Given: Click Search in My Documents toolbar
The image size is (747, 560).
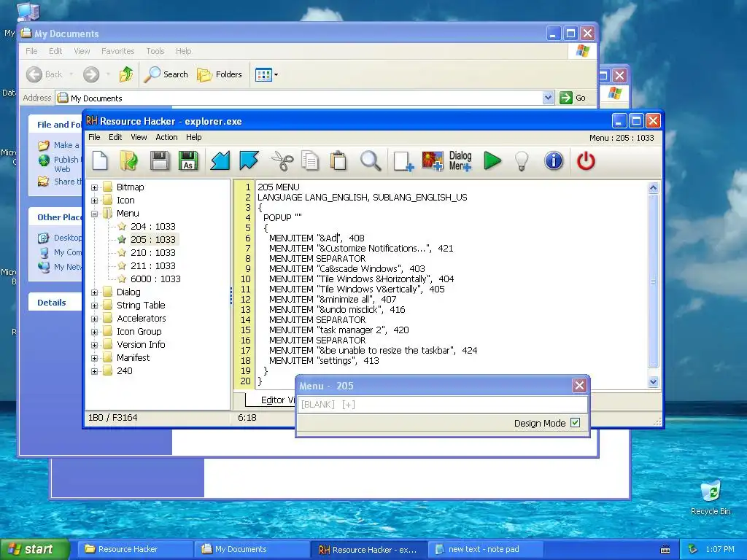Looking at the screenshot, I should pos(166,74).
